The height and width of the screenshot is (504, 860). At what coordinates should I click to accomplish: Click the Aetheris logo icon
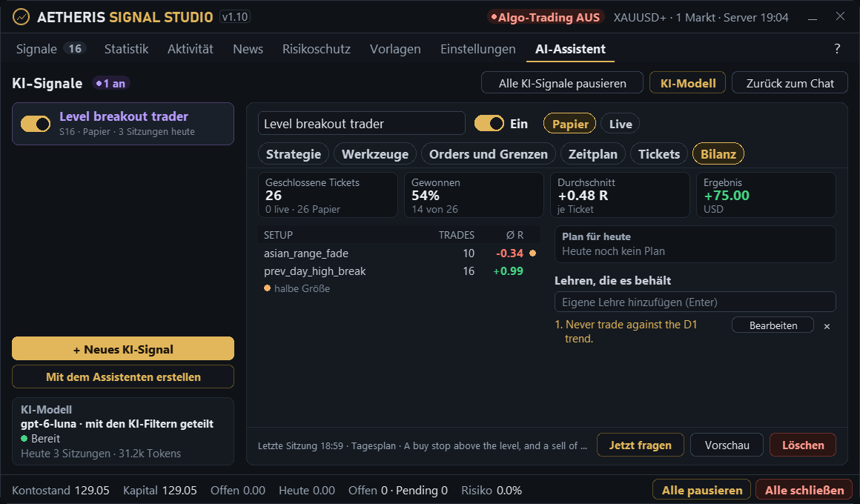21,17
